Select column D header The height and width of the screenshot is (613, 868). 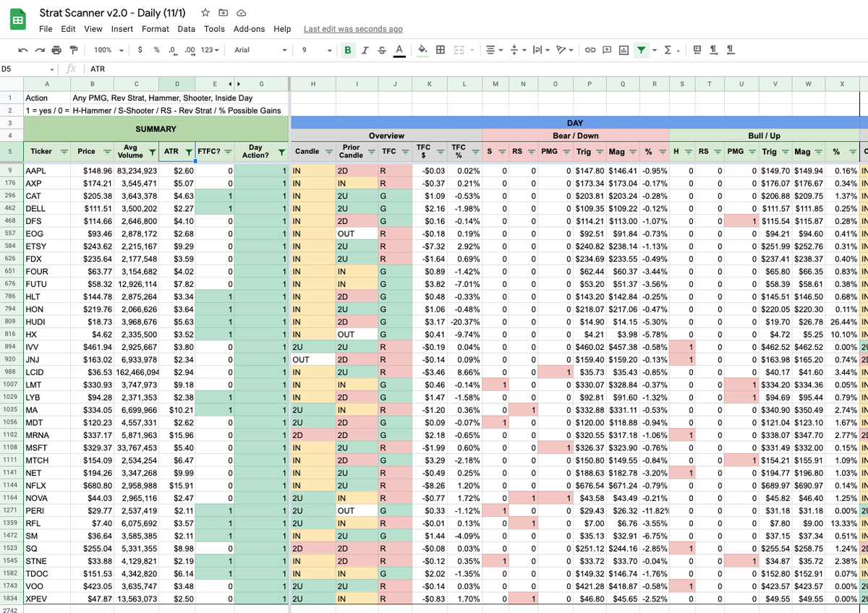pyautogui.click(x=177, y=84)
